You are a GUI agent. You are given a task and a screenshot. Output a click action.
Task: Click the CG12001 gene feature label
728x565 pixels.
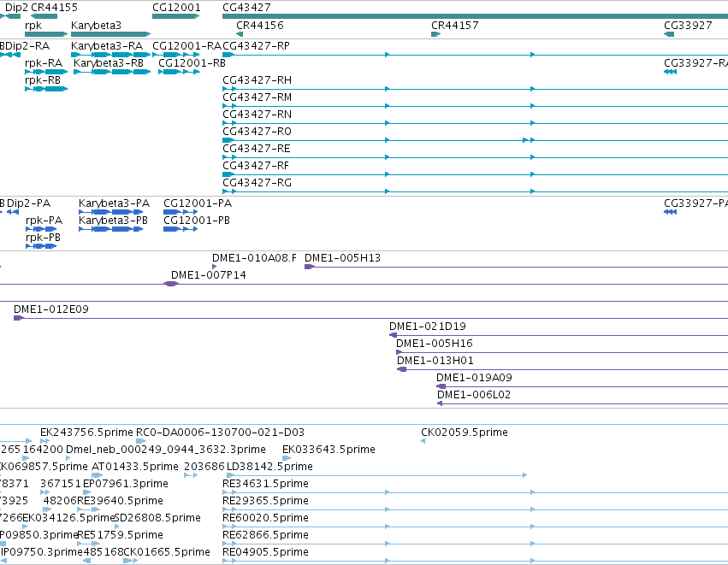pyautogui.click(x=176, y=8)
